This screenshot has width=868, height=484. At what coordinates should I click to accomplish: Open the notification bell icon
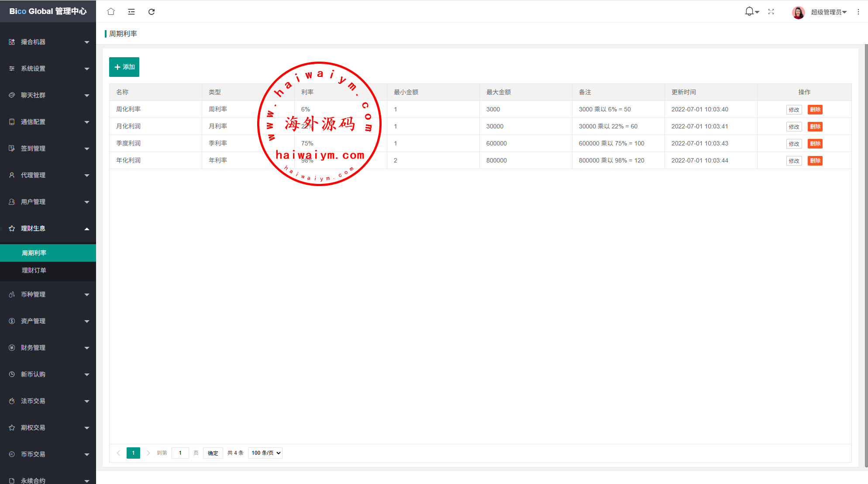click(749, 12)
